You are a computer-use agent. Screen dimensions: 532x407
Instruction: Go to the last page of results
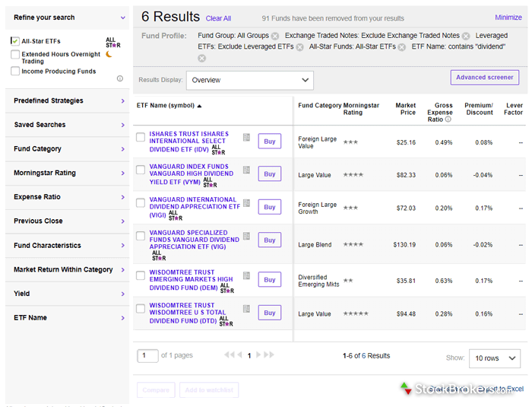tap(269, 355)
